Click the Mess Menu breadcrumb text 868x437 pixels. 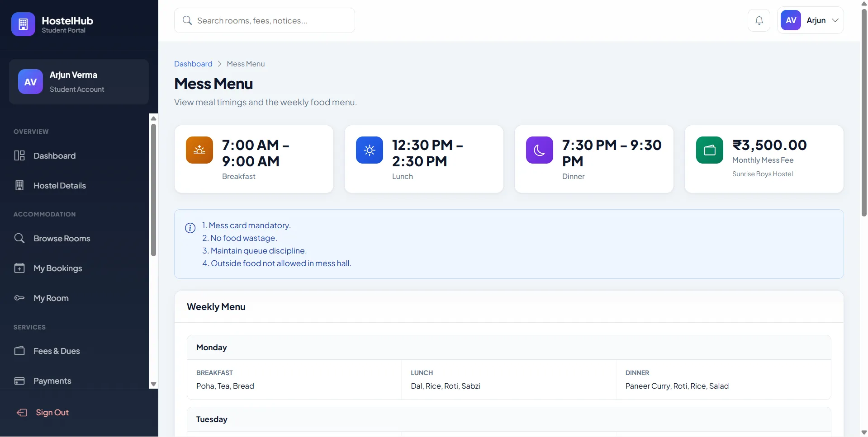pos(246,64)
